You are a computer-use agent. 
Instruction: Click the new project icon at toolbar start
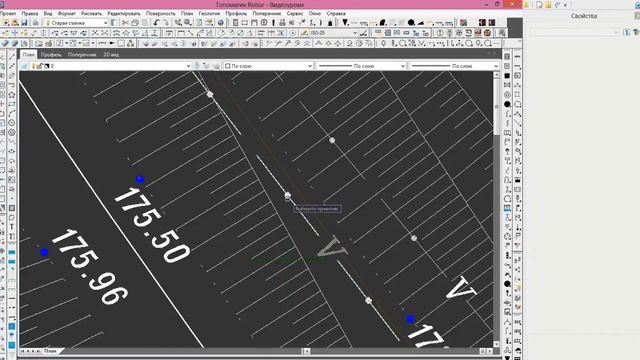click(6, 23)
